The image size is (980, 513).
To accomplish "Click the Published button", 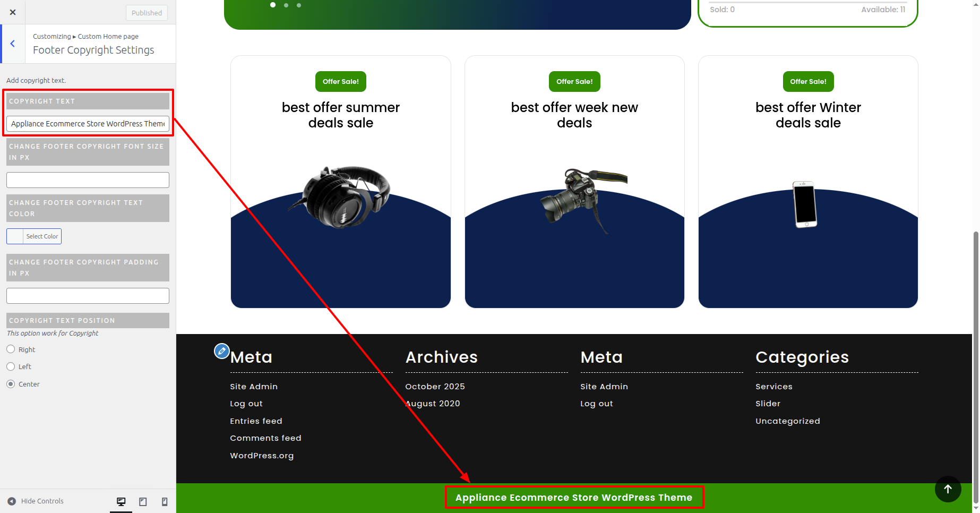I will [147, 13].
